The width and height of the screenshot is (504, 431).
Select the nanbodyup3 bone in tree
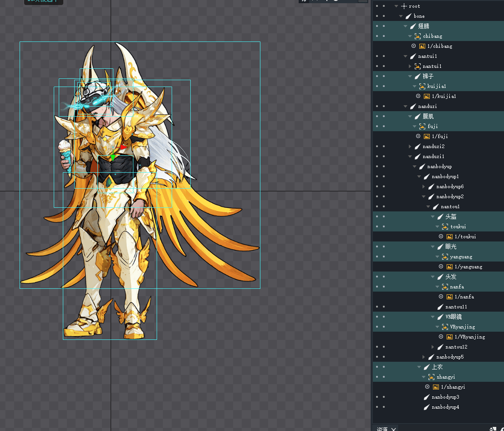click(x=445, y=397)
